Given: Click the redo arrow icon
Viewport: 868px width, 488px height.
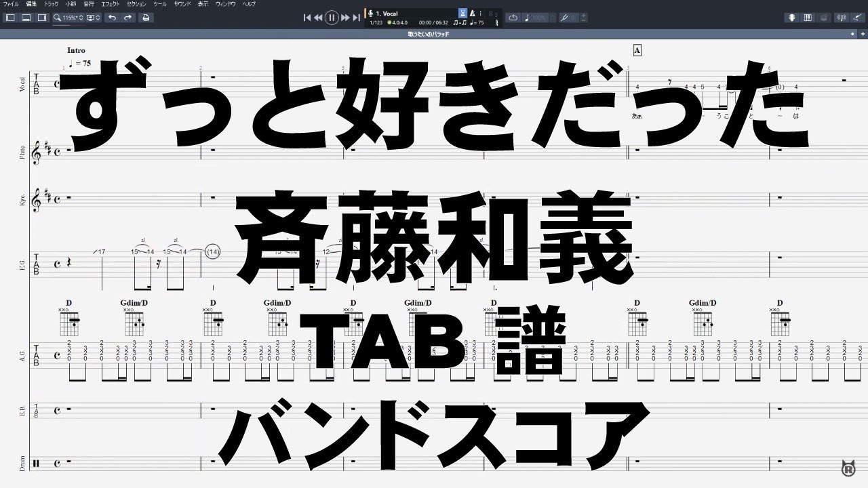Looking at the screenshot, I should [128, 18].
